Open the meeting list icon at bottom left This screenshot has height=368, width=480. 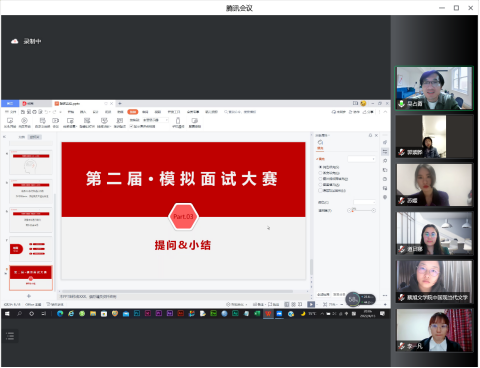click(10, 336)
